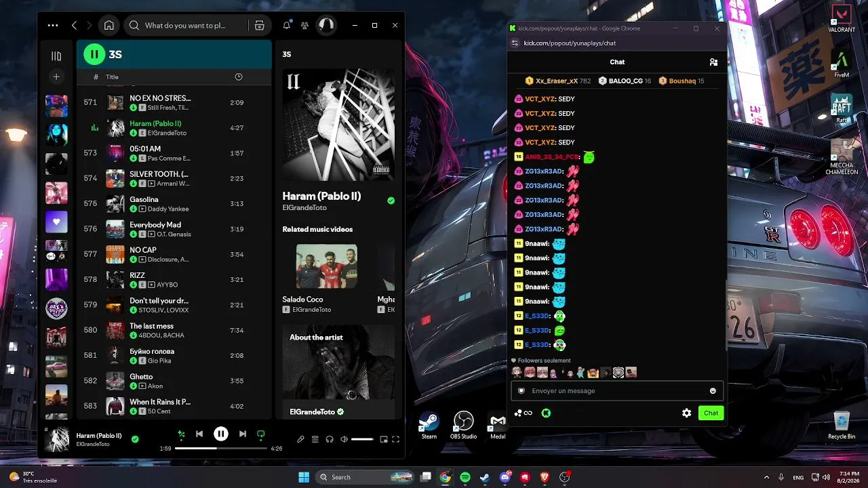Open Kick chat settings gear
Screen dimensions: 868x488
click(x=686, y=413)
